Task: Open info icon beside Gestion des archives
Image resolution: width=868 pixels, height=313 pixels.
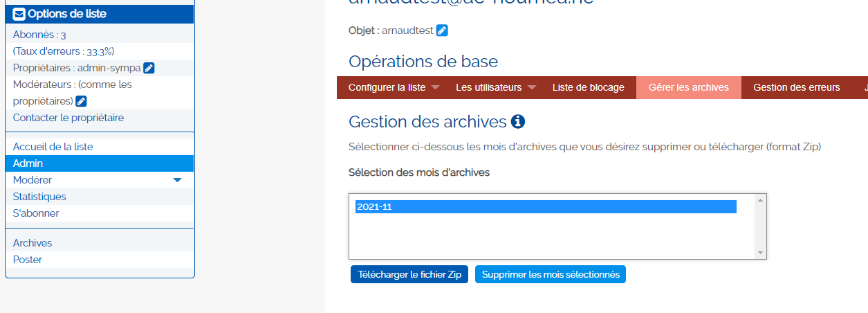Action: coord(517,122)
